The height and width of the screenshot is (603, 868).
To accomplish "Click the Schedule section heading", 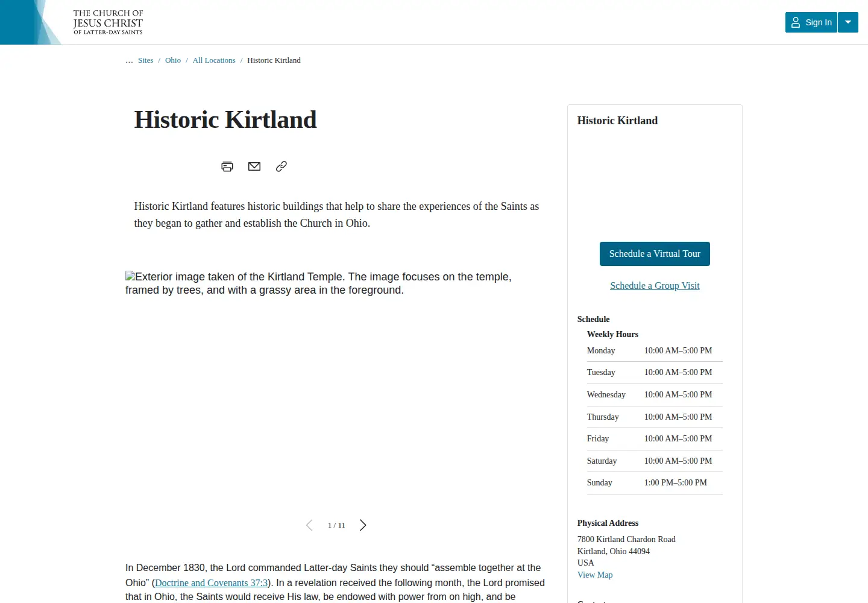I will point(594,320).
